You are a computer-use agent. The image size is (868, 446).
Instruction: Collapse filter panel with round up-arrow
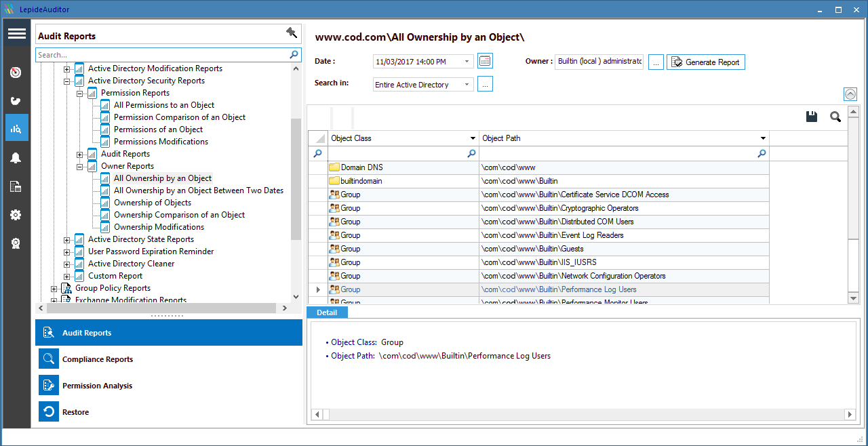click(x=850, y=95)
